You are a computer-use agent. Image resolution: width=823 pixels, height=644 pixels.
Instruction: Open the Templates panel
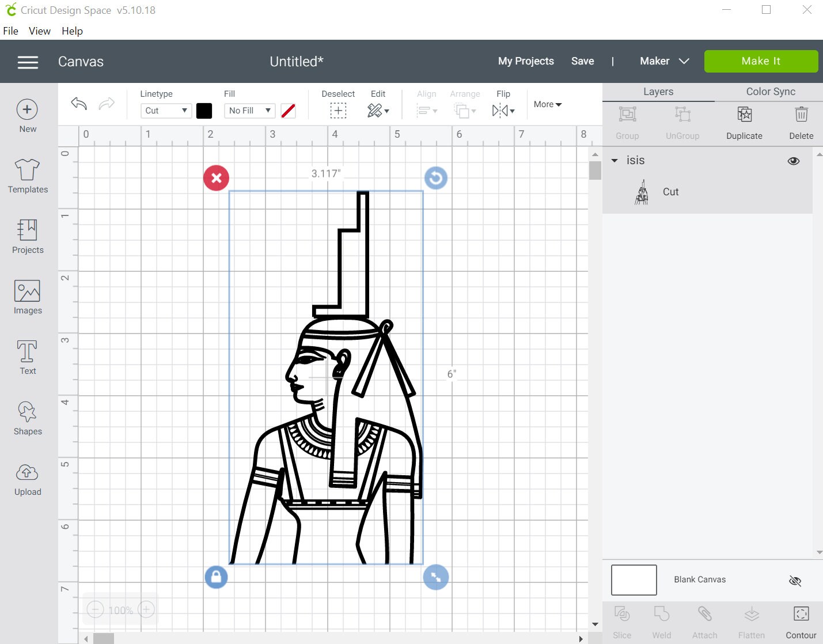point(27,177)
